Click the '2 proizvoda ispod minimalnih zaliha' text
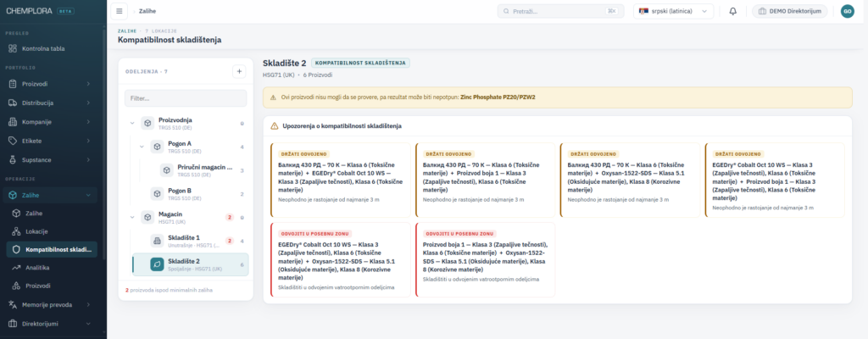Viewport: 868px width, 339px height. 169,290
